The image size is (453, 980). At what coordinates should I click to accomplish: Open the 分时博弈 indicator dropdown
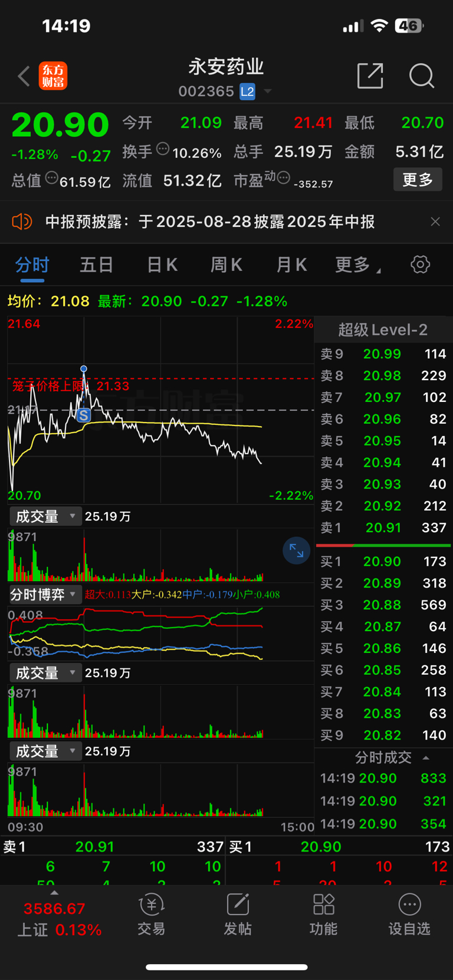point(45,595)
